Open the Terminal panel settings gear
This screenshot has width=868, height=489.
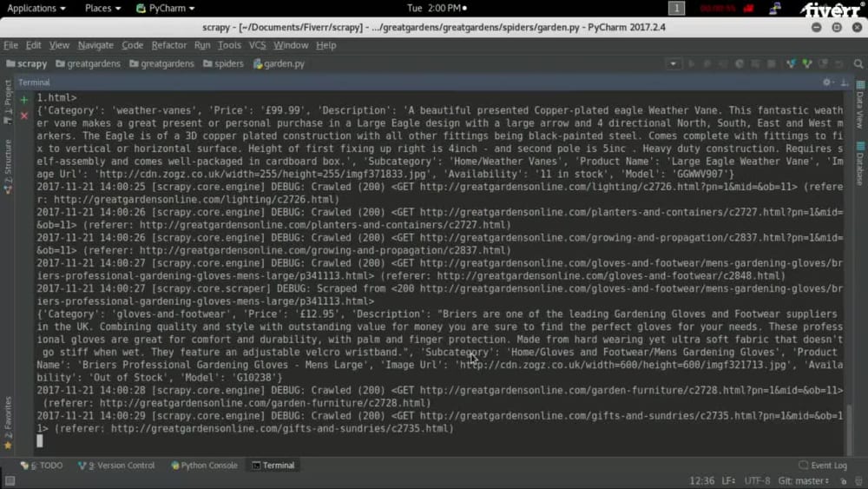point(827,82)
